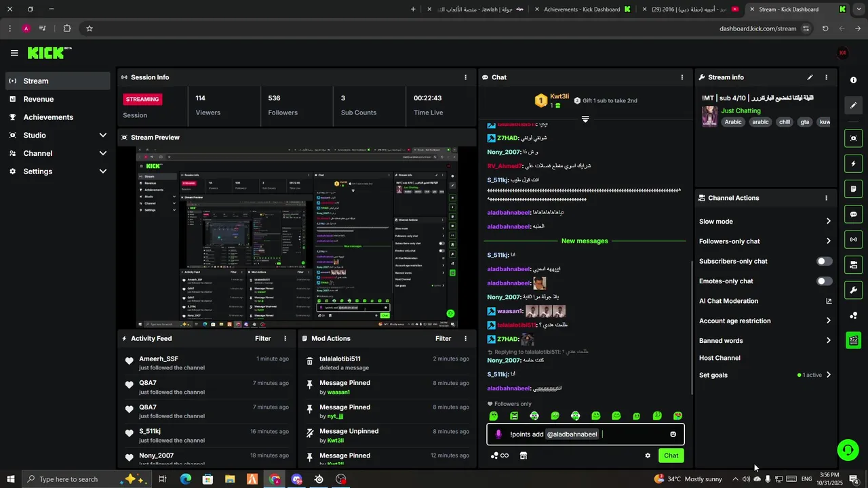Click username Nony_2007 in Activity Feed
The width and height of the screenshot is (868, 488).
pyautogui.click(x=157, y=455)
